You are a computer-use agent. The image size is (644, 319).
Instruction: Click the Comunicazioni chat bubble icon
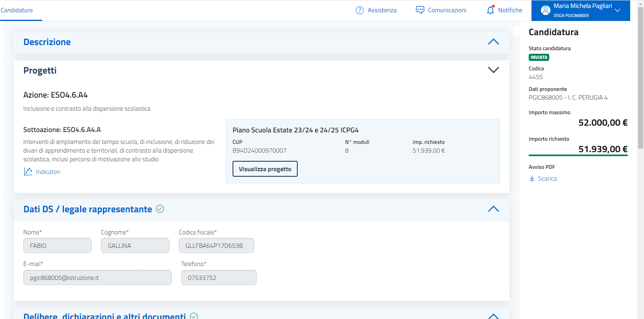click(x=420, y=10)
